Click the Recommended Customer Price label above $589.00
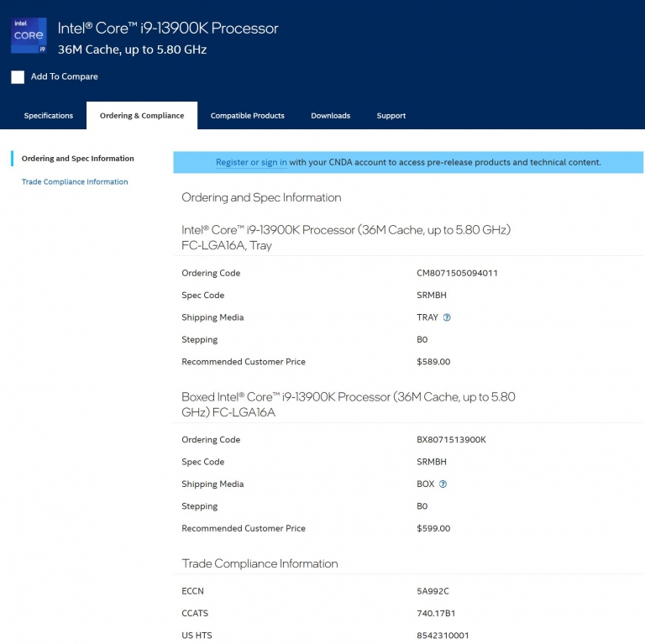 [244, 362]
